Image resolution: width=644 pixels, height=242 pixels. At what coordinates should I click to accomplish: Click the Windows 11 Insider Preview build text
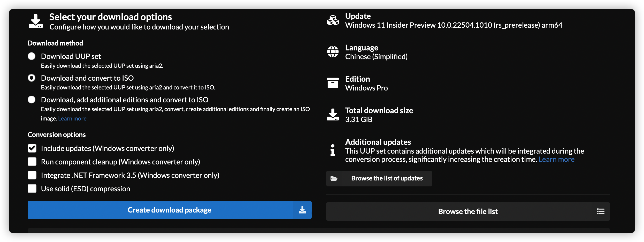coord(454,25)
